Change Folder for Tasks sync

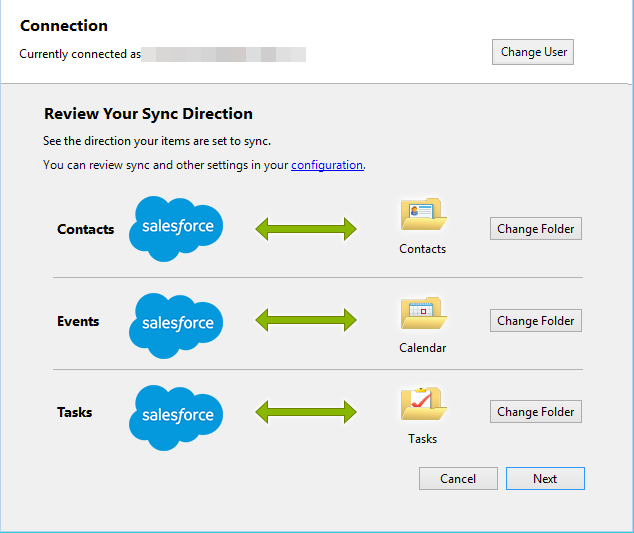[x=536, y=412]
